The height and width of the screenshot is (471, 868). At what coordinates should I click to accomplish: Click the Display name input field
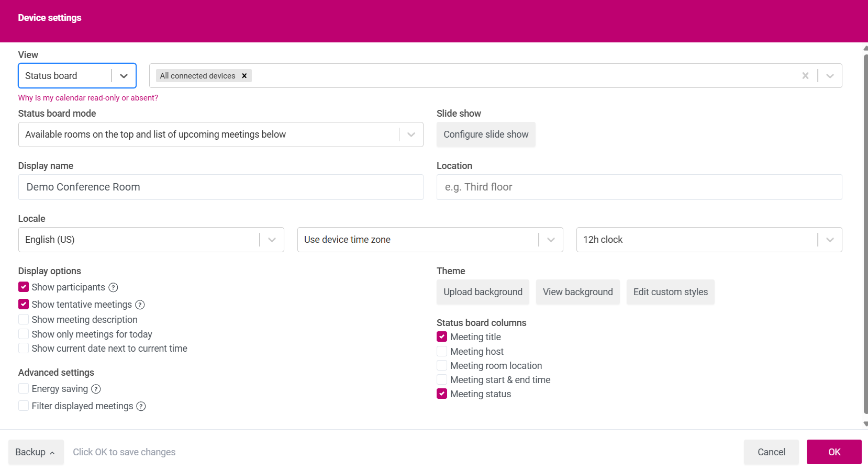[x=220, y=187]
